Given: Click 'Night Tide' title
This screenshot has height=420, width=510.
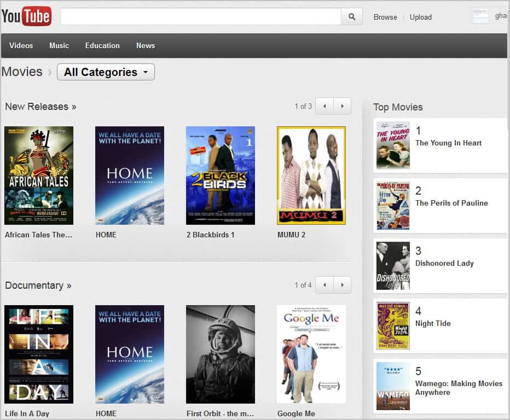Looking at the screenshot, I should (x=433, y=323).
